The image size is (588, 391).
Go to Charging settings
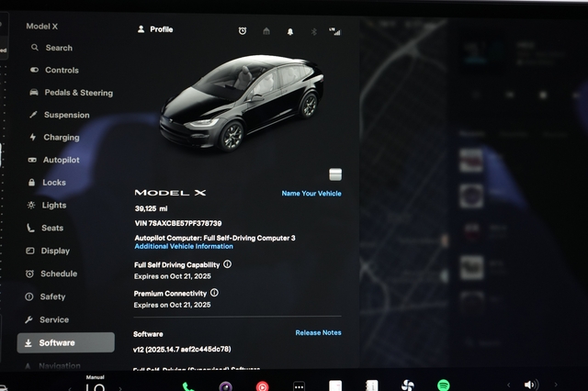pyautogui.click(x=54, y=138)
